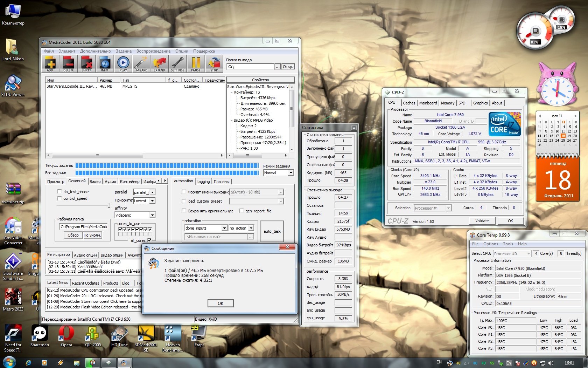This screenshot has width=588, height=368.
Task: Open the Need for Speed desktop icon
Action: click(x=13, y=338)
